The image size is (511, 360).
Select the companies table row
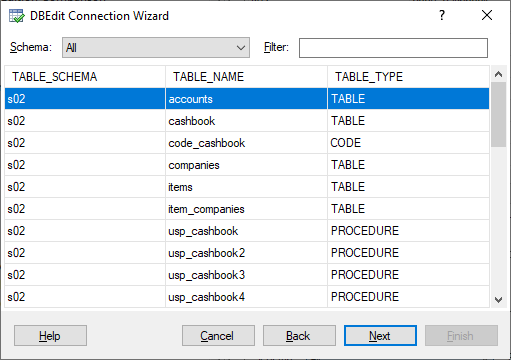point(247,165)
